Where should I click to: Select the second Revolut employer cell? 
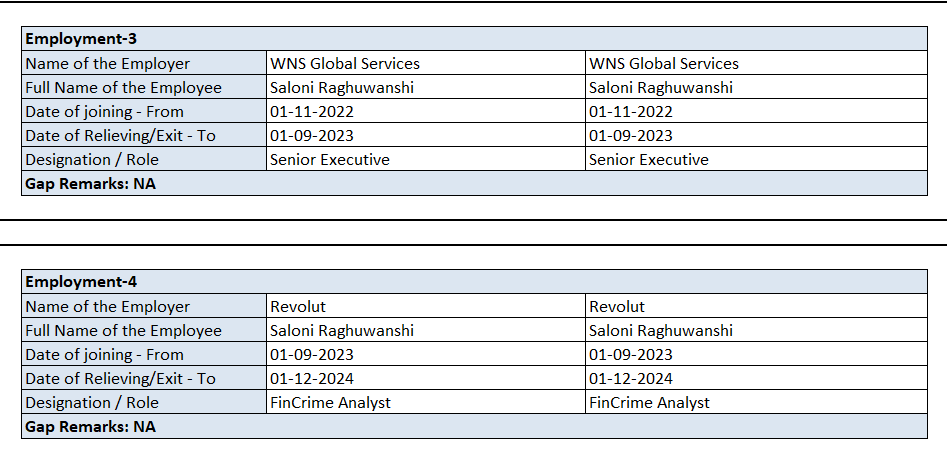(617, 307)
